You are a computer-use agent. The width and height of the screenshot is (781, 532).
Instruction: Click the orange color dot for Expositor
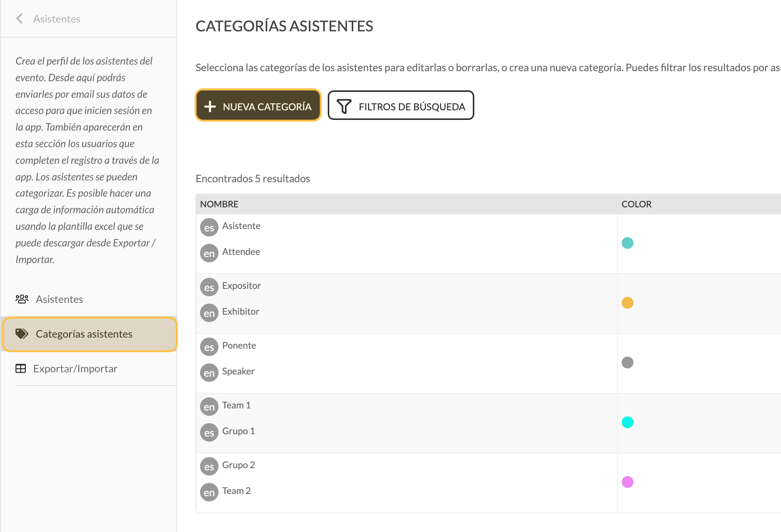tap(627, 303)
